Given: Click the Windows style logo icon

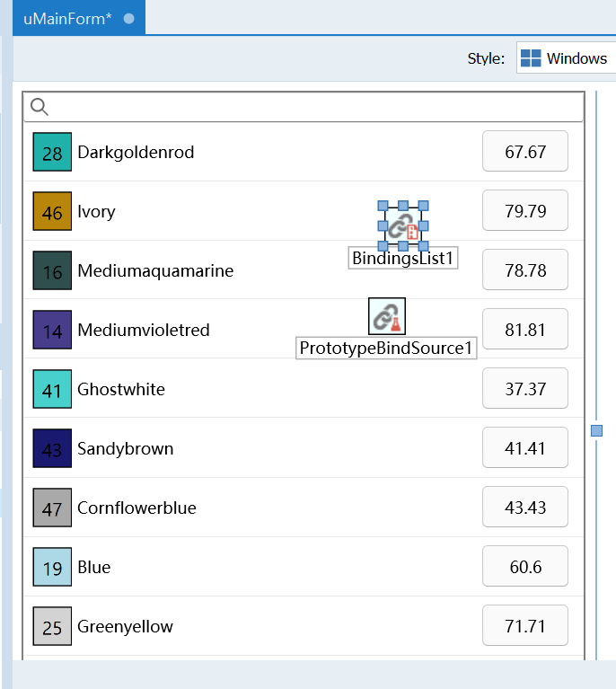Looking at the screenshot, I should tap(531, 58).
